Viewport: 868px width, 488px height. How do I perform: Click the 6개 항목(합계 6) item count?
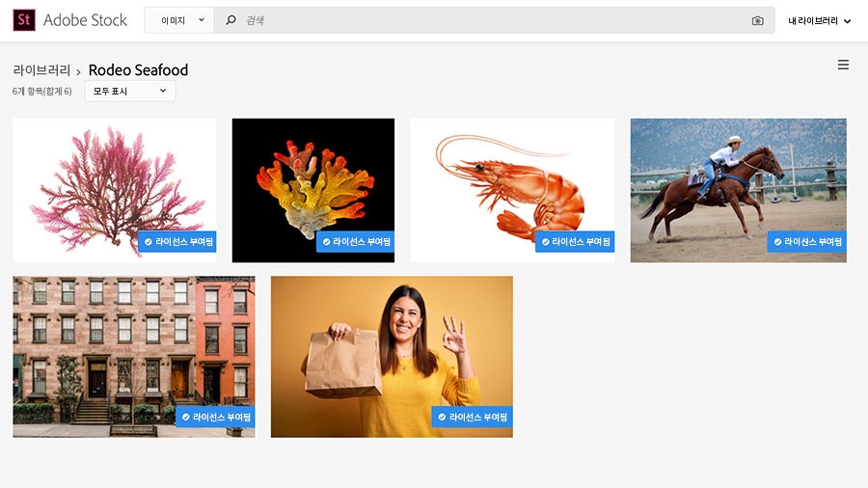[x=42, y=92]
